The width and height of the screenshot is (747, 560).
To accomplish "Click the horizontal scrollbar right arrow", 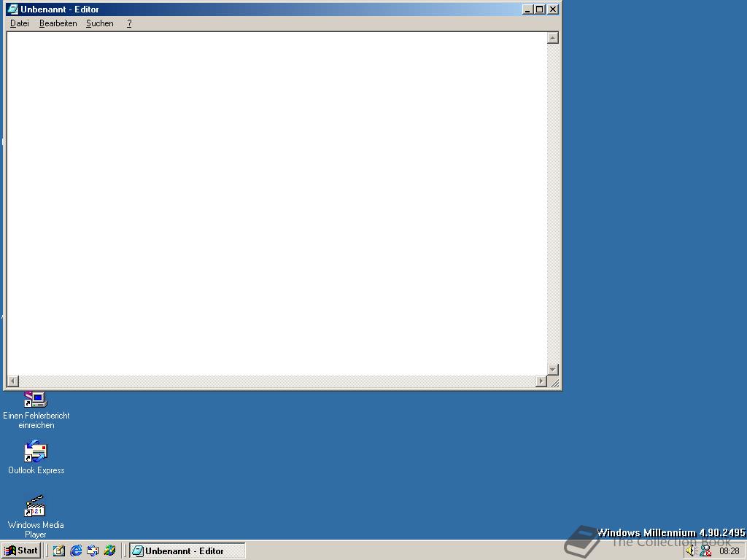I will (x=541, y=381).
